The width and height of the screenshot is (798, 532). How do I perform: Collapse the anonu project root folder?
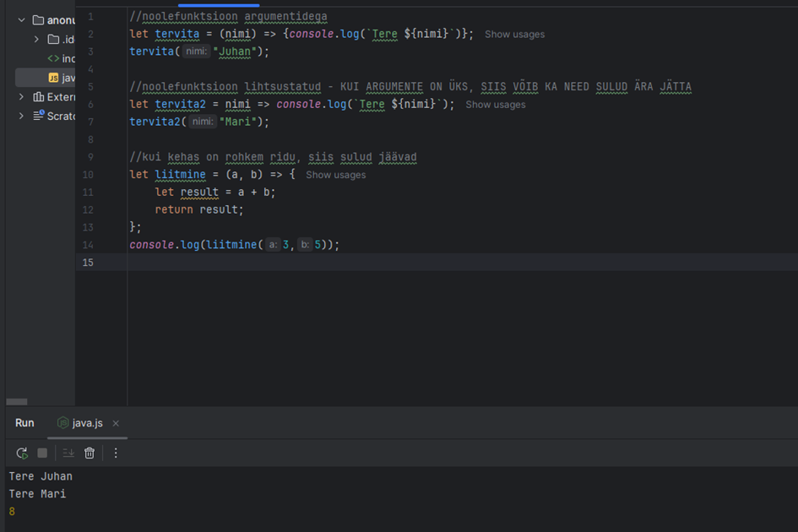coord(21,20)
